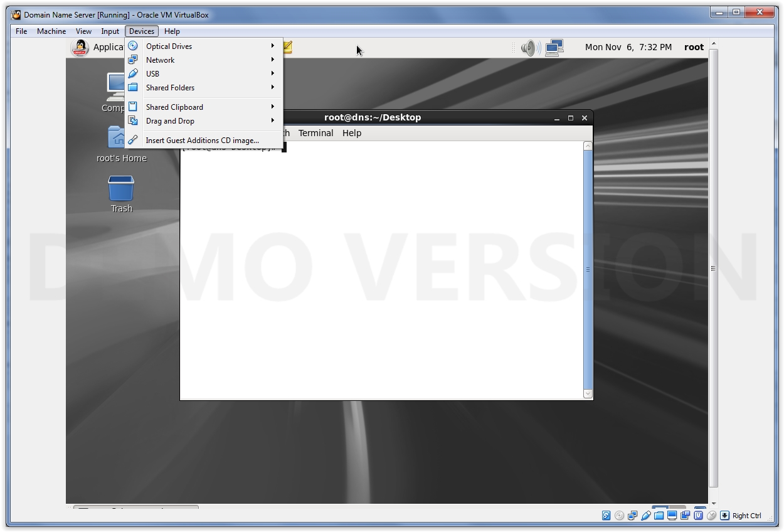Click the network icon in guest top panel
The width and height of the screenshot is (784, 532).
(553, 47)
